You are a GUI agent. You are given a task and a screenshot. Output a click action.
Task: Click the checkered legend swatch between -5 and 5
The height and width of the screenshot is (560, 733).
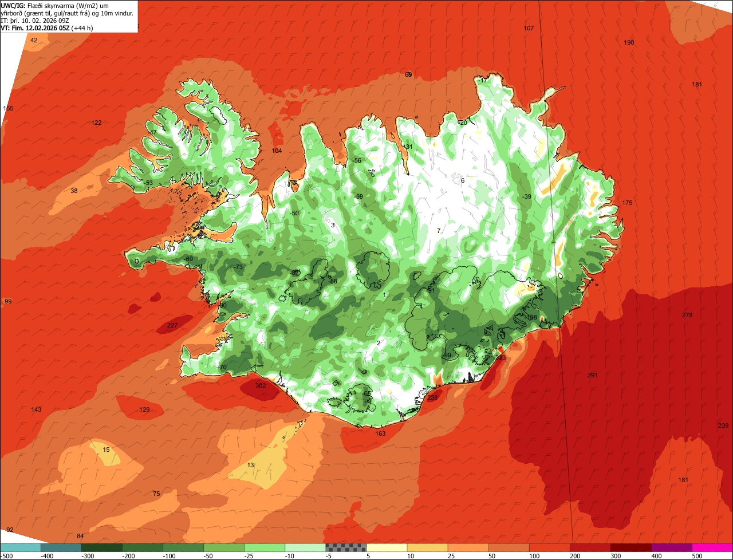[345, 547]
